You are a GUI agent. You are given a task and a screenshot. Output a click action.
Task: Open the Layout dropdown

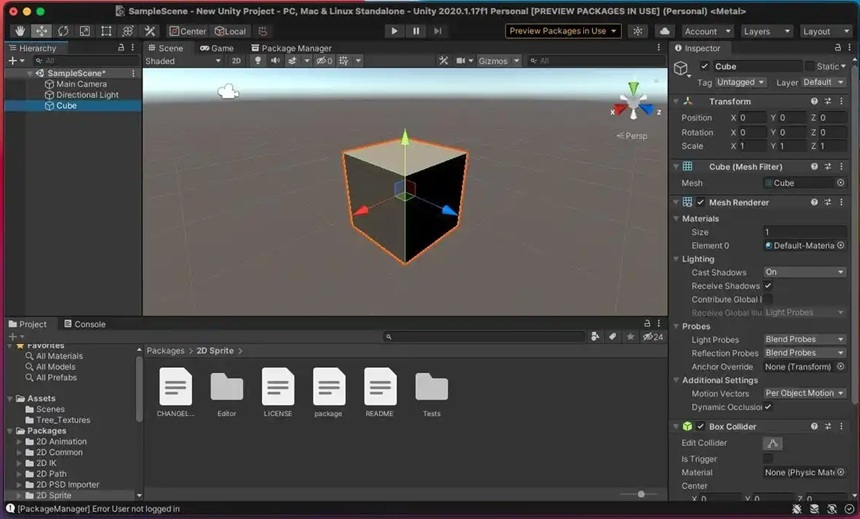pos(825,32)
